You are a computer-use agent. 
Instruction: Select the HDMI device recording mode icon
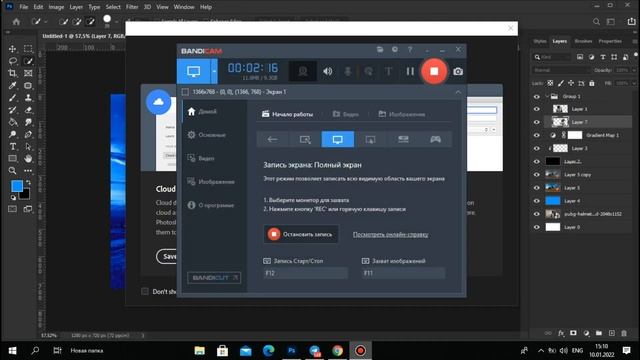pyautogui.click(x=403, y=140)
